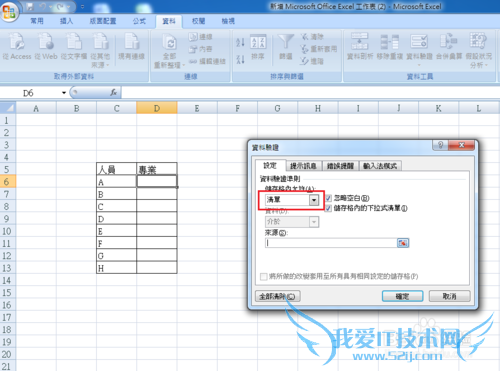Click the range selector icon beside 來源 field
500x371 pixels.
pos(403,243)
